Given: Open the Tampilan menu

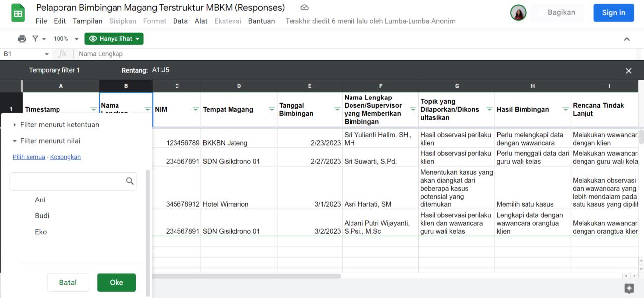Looking at the screenshot, I should point(87,21).
